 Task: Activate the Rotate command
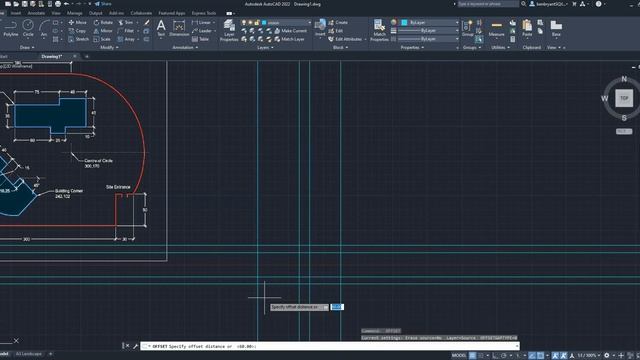tap(103, 22)
